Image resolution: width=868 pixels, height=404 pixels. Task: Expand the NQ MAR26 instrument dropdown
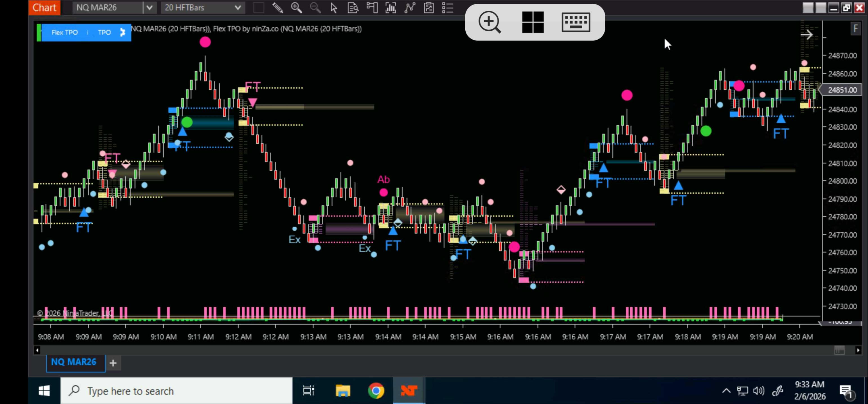(x=150, y=7)
